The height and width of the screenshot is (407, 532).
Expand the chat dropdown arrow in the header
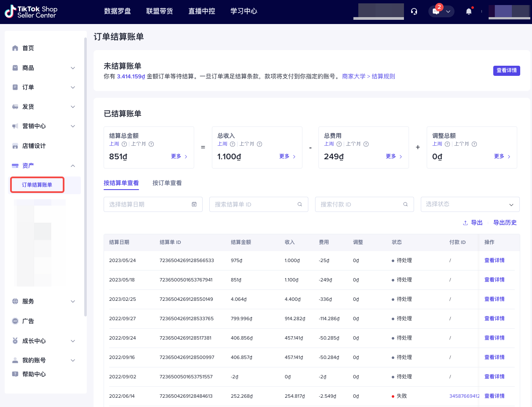(x=448, y=11)
